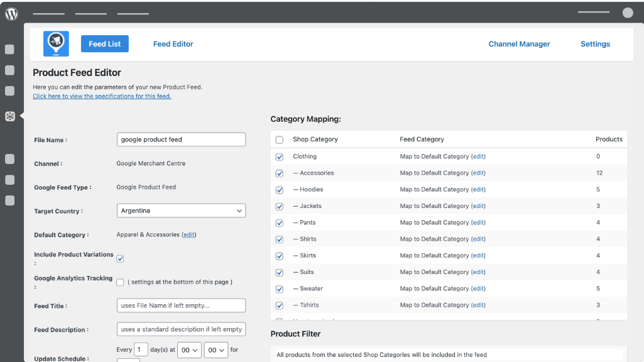This screenshot has width=644, height=362.
Task: Click the third sidebar menu icon
Action: coord(10,91)
